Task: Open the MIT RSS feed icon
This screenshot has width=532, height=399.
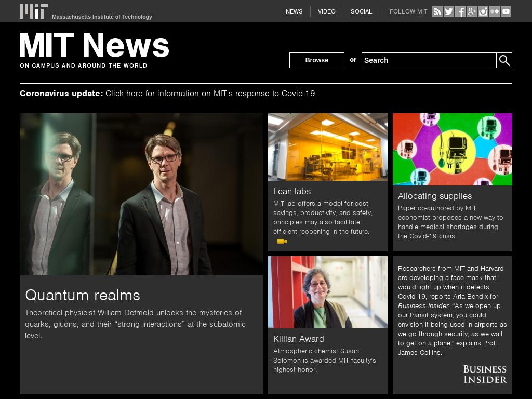Action: tap(437, 11)
